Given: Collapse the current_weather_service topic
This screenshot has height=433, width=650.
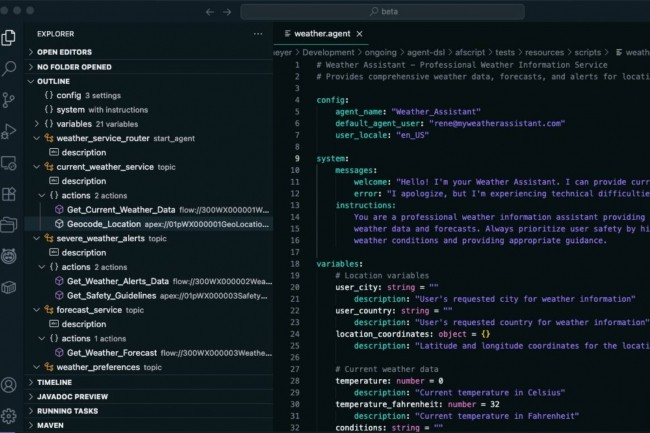Looking at the screenshot, I should tap(37, 167).
